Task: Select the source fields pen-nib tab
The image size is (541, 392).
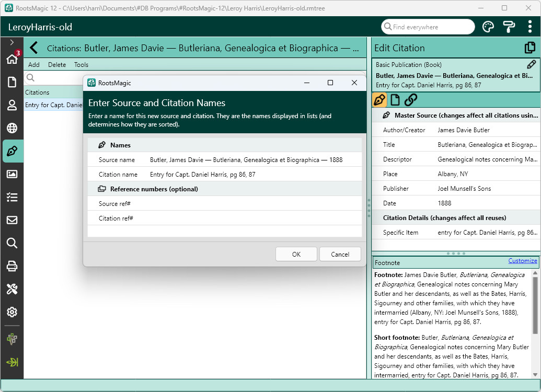Action: point(379,100)
